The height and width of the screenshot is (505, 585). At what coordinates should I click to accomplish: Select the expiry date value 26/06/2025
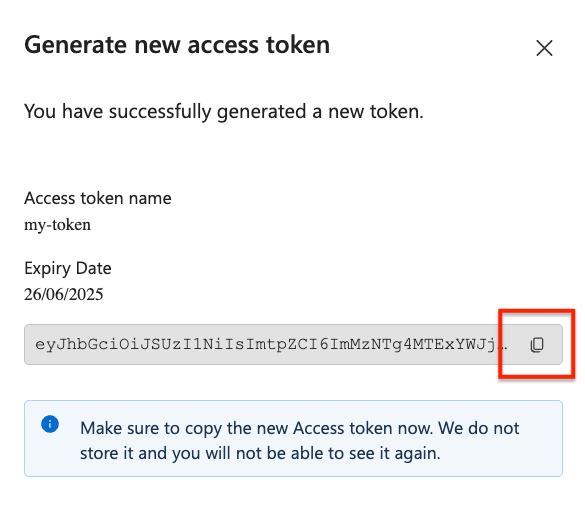(63, 295)
